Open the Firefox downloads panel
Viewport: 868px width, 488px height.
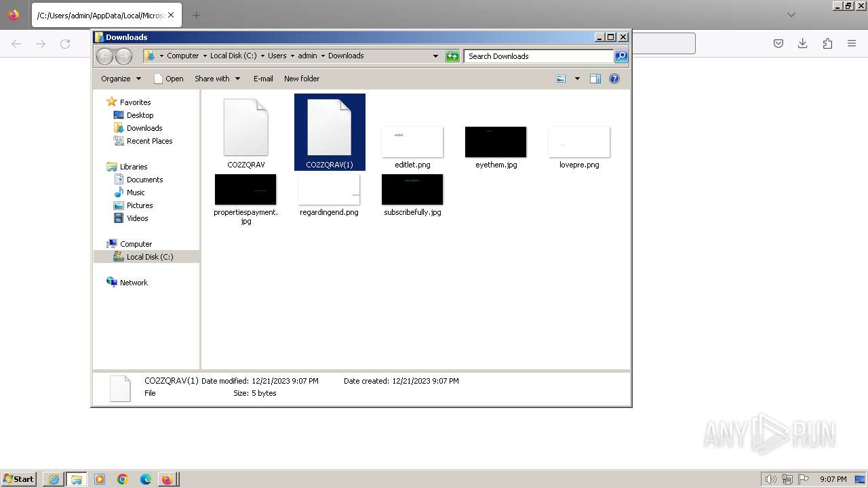(x=803, y=43)
